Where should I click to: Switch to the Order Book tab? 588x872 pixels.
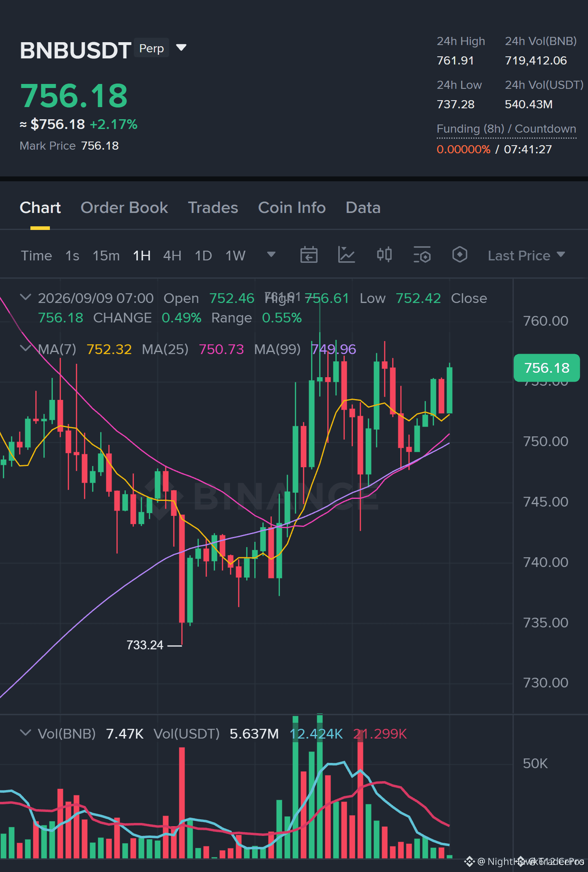[x=124, y=208]
